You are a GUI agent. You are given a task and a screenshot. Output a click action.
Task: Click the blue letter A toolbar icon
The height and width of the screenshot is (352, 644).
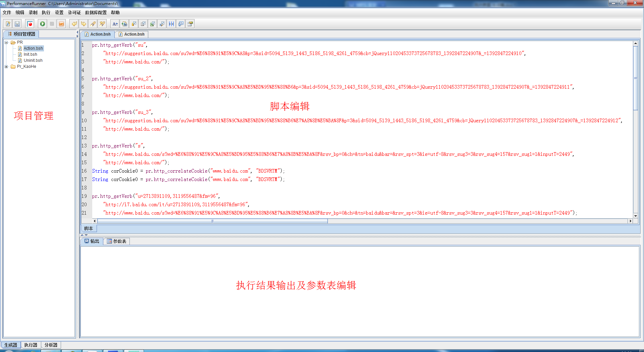tap(115, 24)
